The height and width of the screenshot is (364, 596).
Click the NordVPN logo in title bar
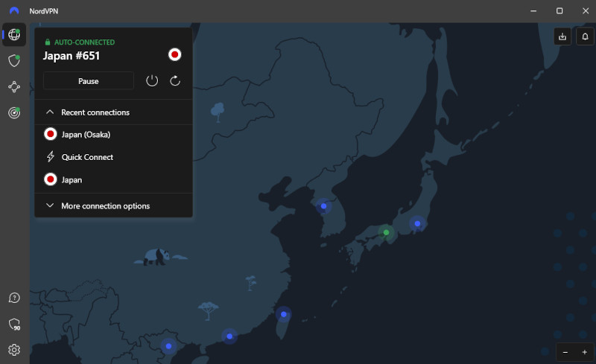point(14,10)
